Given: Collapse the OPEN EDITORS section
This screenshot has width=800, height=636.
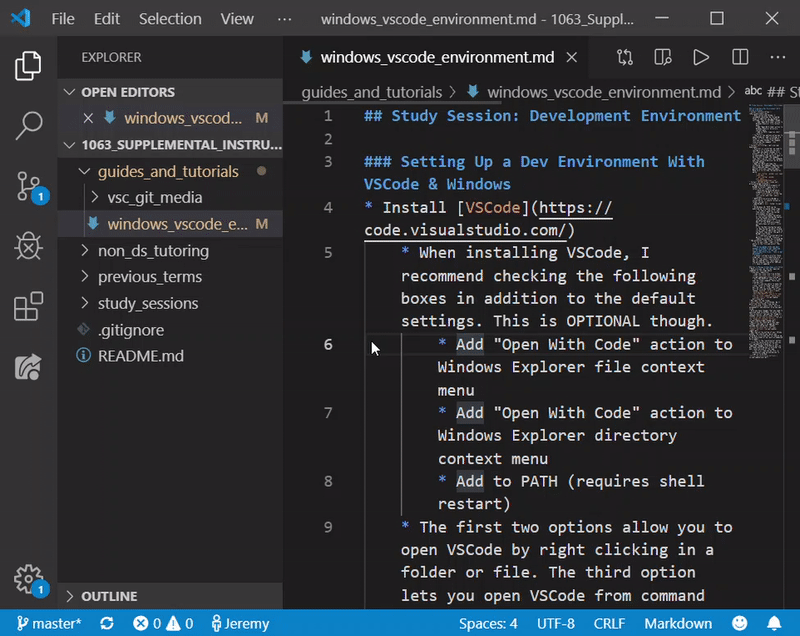Looking at the screenshot, I should pos(69,92).
